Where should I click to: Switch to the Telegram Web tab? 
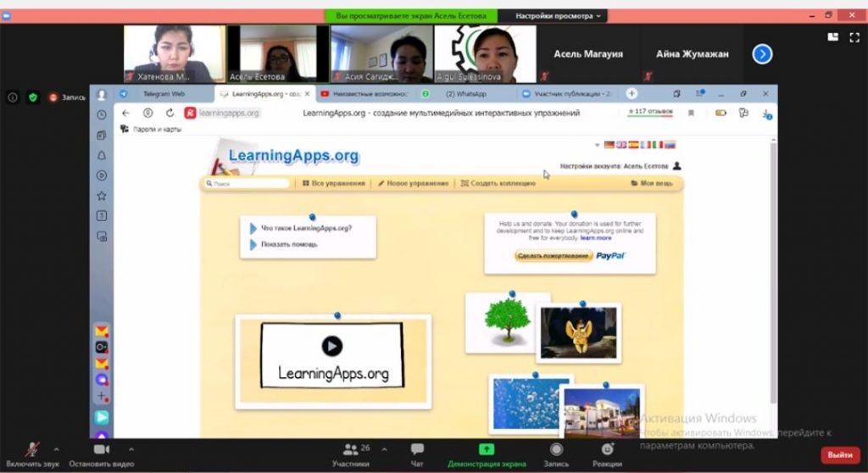164,94
